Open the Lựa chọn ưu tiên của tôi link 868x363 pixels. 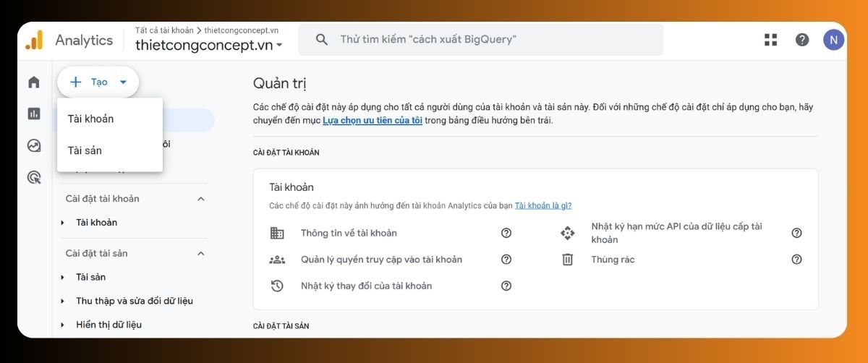(x=373, y=120)
